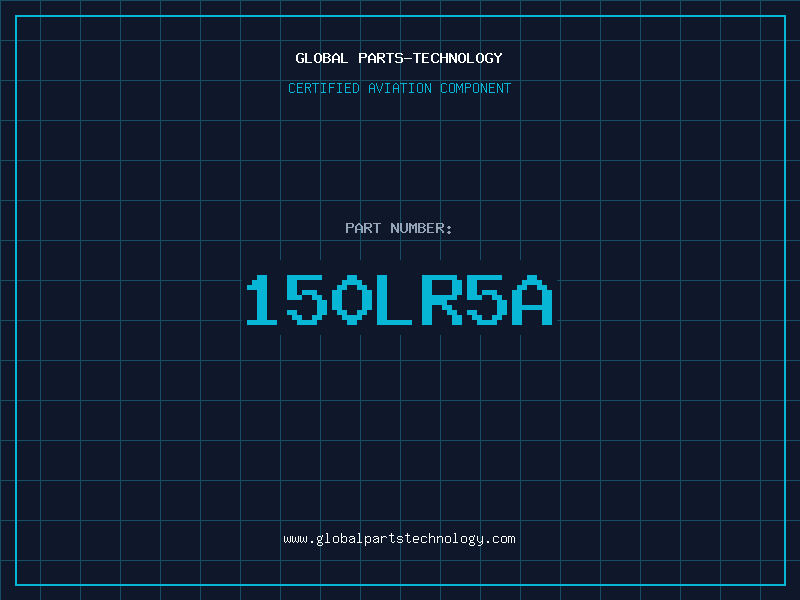Screen dimensions: 800x600
Task: Click the word GLOBAL in the header
Action: point(322,58)
